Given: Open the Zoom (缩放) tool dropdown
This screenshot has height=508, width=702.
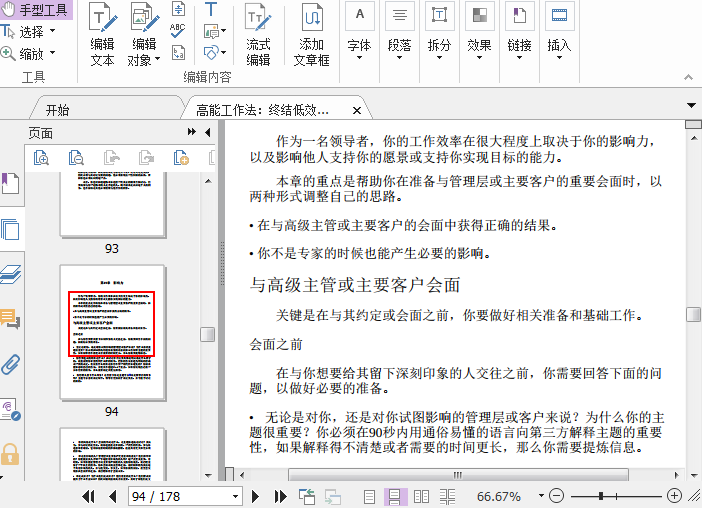Looking at the screenshot, I should click(52, 52).
